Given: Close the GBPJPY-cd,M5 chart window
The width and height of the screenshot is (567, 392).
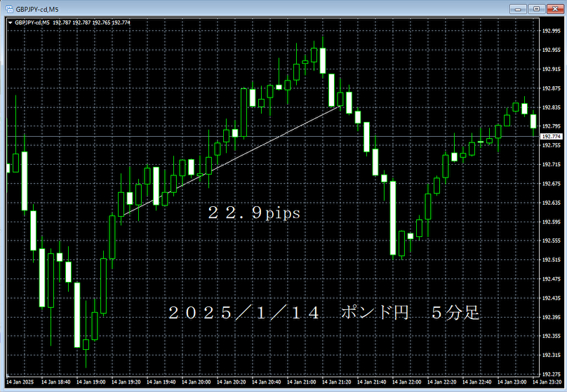Looking at the screenshot, I should click(556, 9).
